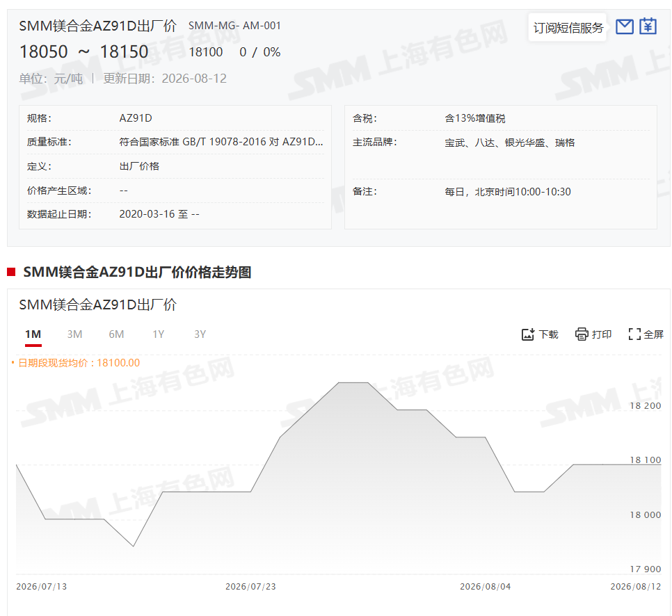672x616 pixels.
Task: Switch to the 3M range tab
Action: pos(74,334)
